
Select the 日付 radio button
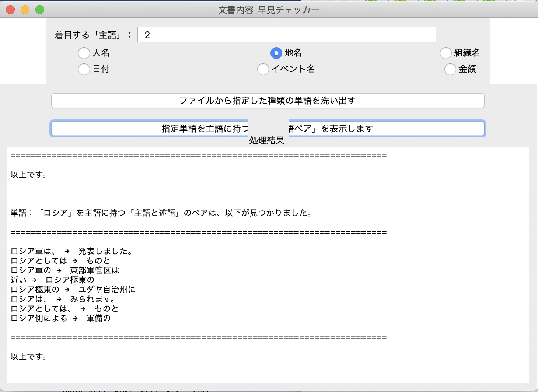click(x=84, y=69)
